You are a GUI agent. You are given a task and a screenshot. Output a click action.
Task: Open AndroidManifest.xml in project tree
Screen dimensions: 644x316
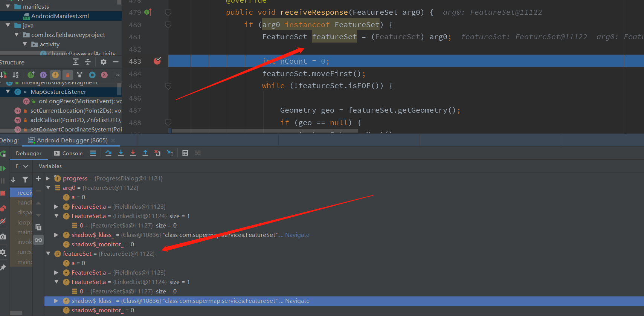[60, 16]
